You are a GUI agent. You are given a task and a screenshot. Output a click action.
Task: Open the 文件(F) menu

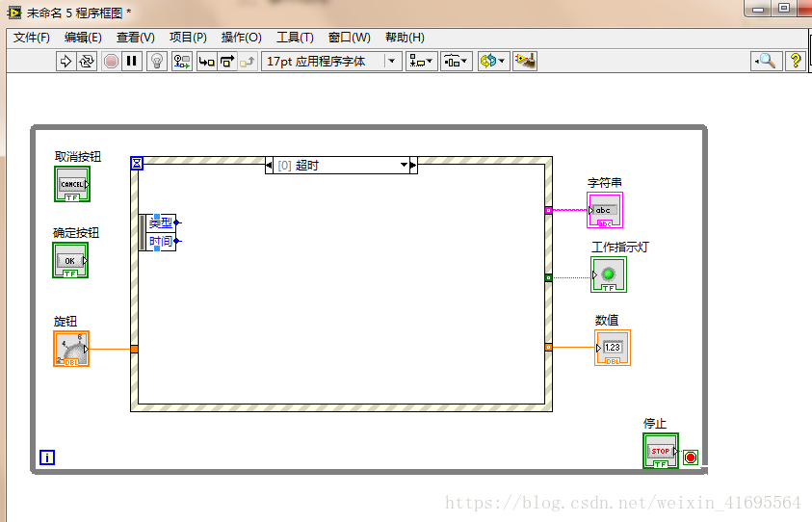click(32, 38)
